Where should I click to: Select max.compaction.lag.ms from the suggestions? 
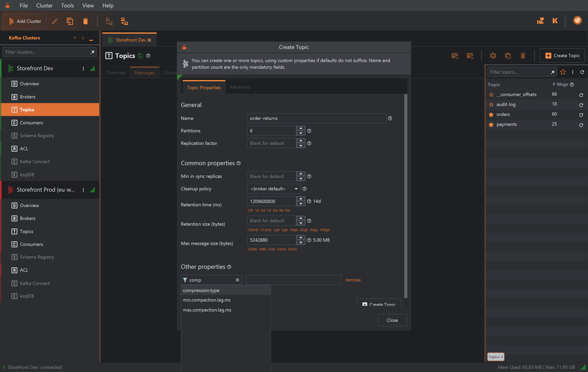pyautogui.click(x=226, y=310)
